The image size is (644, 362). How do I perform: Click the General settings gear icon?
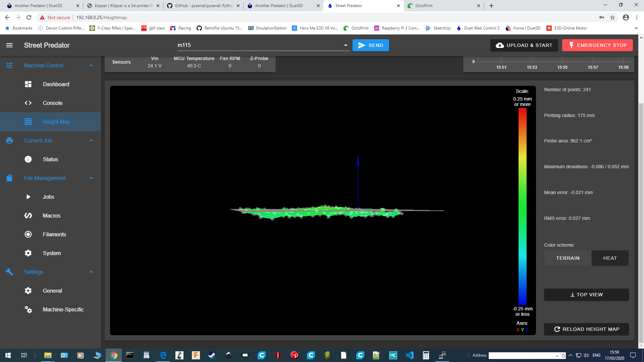click(x=28, y=291)
